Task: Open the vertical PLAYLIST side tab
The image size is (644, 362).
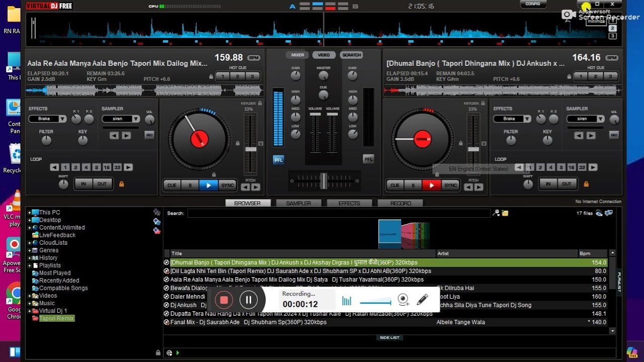Action: pos(619,282)
